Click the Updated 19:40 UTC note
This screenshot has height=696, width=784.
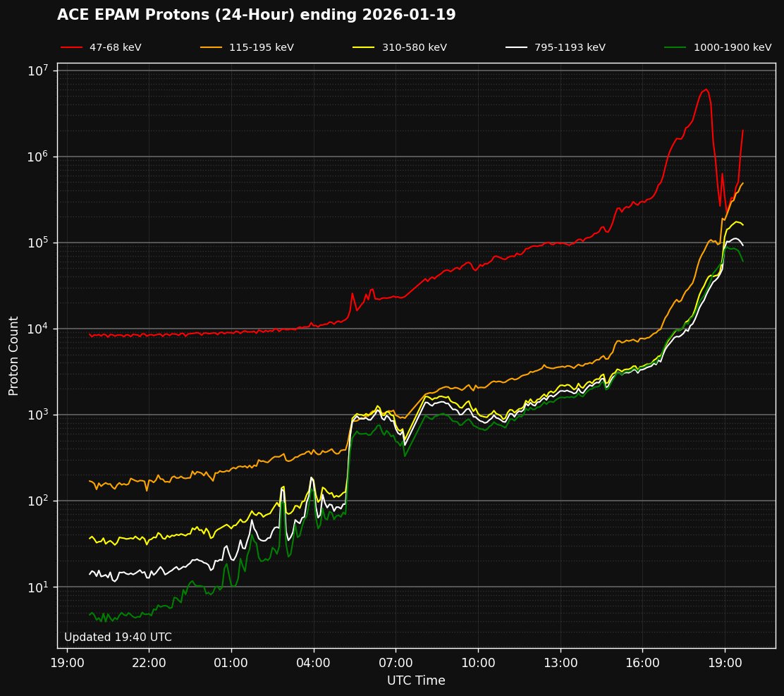click(x=118, y=637)
